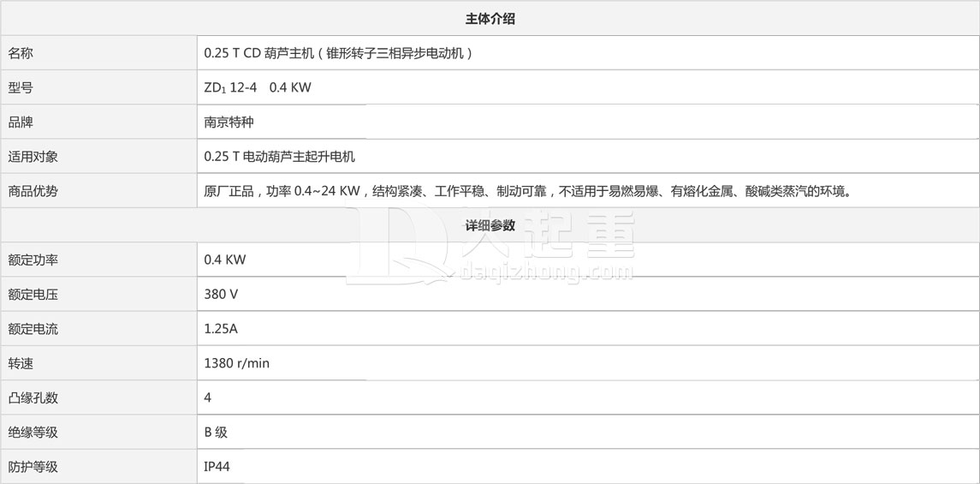This screenshot has width=980, height=484.
Task: Select the 0.25 T 电动葫芦主起升电机 value
Action: 279,156
